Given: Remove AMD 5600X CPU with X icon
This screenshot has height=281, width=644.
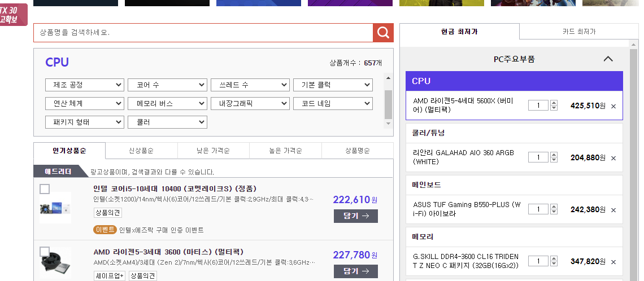Looking at the screenshot, I should pyautogui.click(x=613, y=106).
